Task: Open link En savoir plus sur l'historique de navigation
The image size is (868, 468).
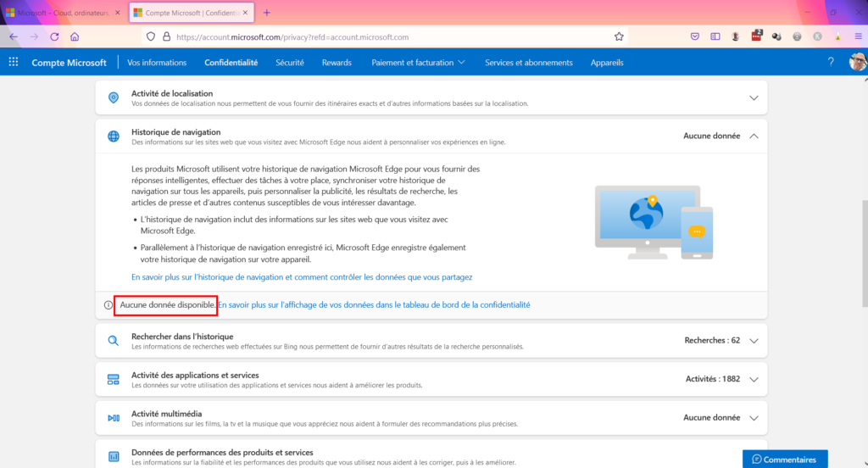Action: (302, 277)
